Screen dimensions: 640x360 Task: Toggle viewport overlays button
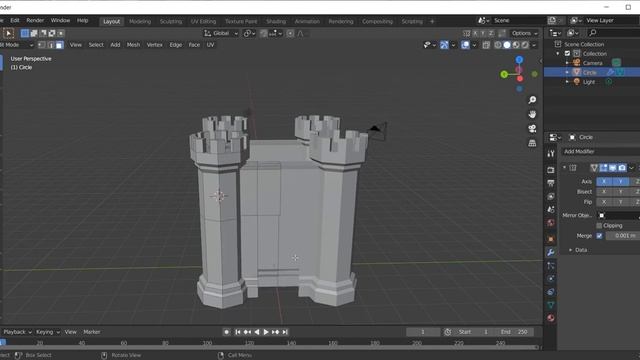pos(465,45)
